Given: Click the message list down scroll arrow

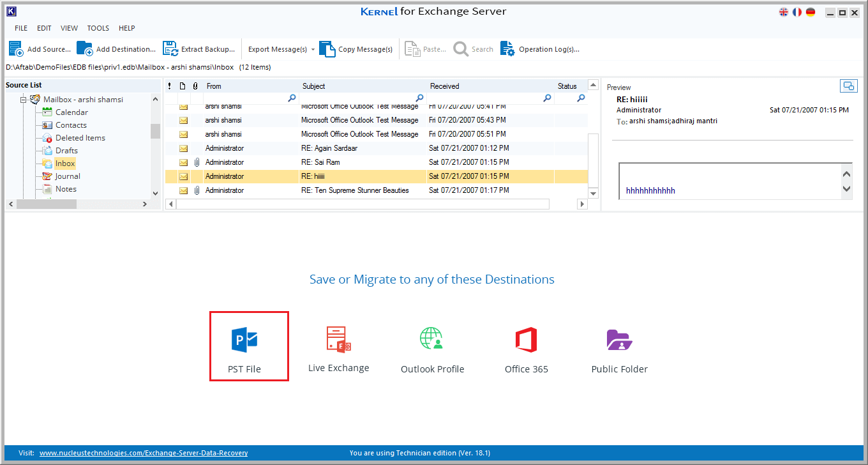Looking at the screenshot, I should pos(593,194).
